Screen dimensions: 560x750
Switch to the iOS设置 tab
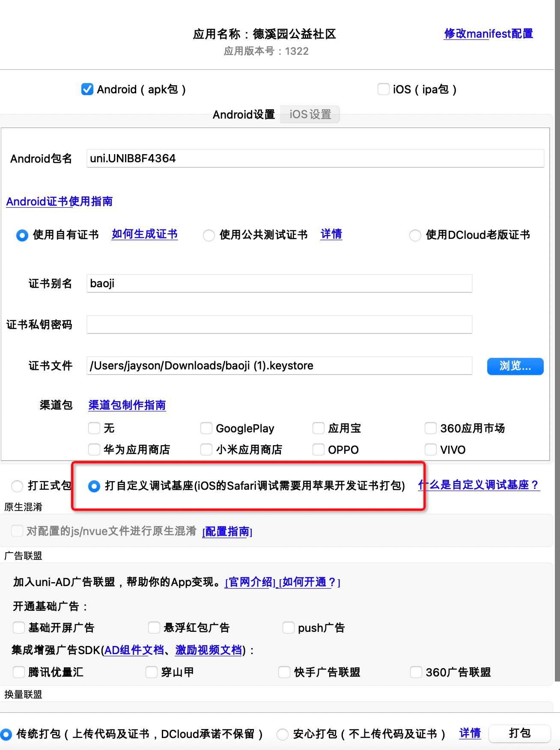pos(310,114)
